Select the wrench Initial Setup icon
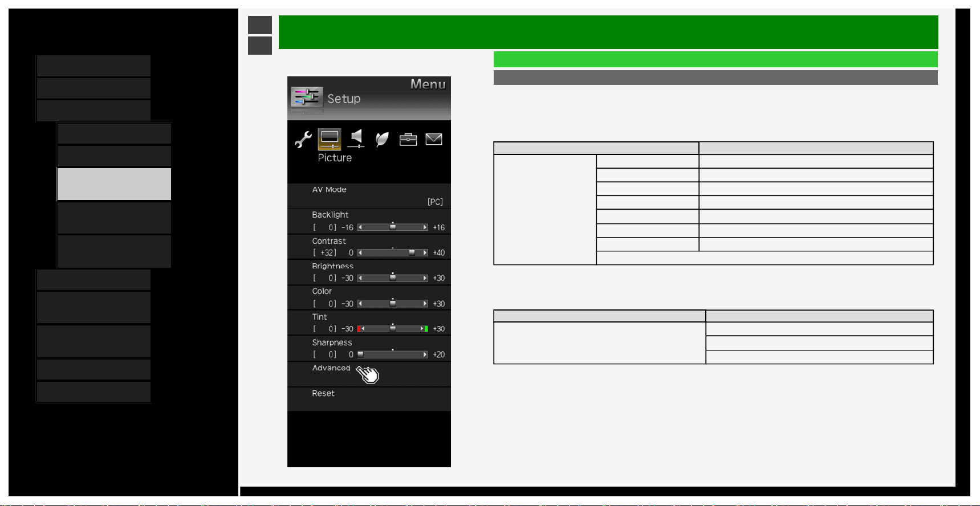Screen dimensions: 980x506 click(x=303, y=139)
